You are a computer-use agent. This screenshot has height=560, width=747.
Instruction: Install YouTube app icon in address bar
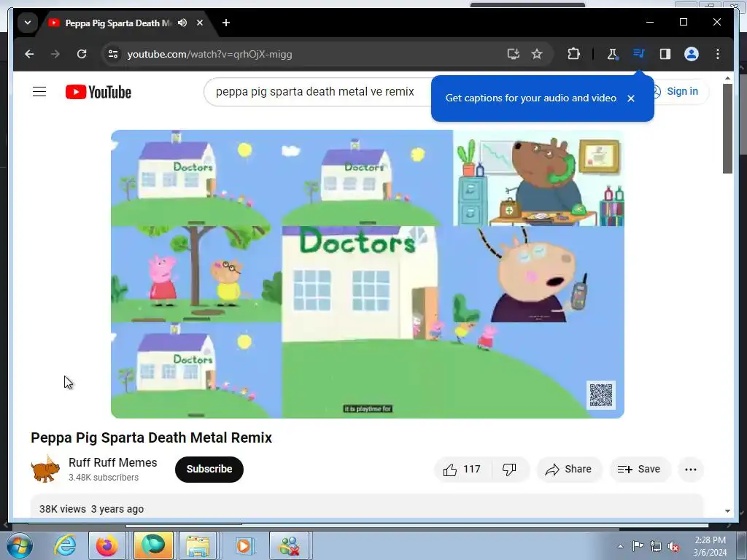pos(513,54)
